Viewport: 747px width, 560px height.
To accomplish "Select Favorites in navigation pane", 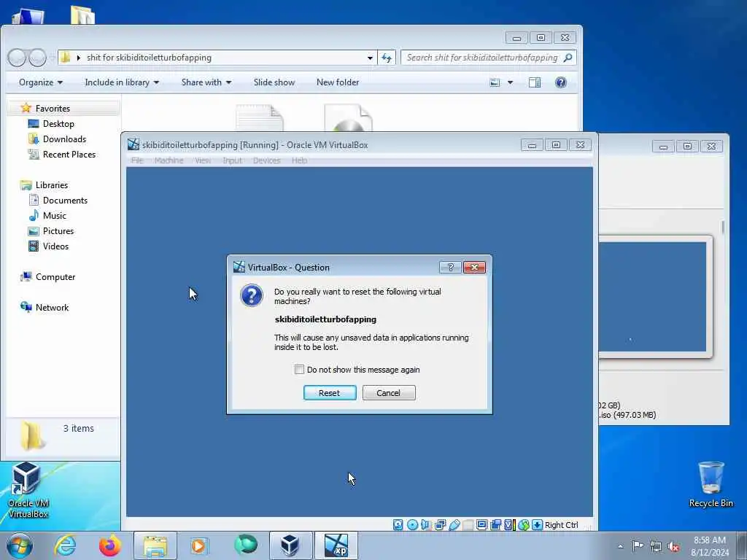I will (53, 109).
